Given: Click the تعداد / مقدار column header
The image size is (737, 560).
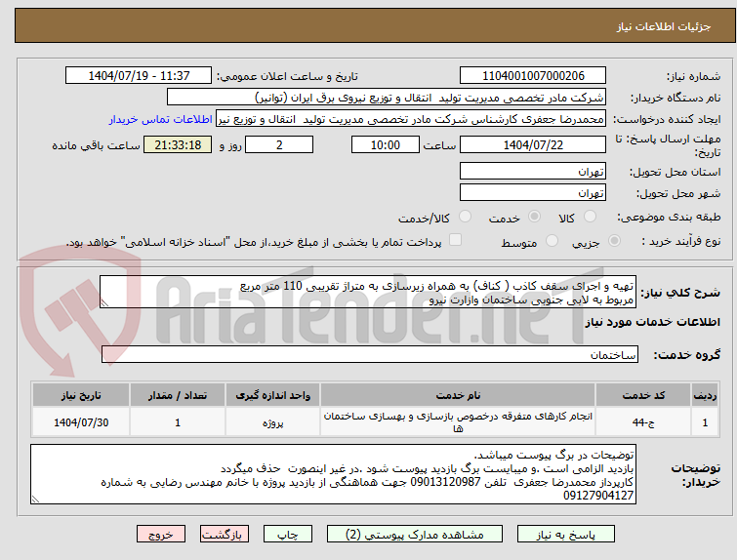Looking at the screenshot, I should click(178, 395).
